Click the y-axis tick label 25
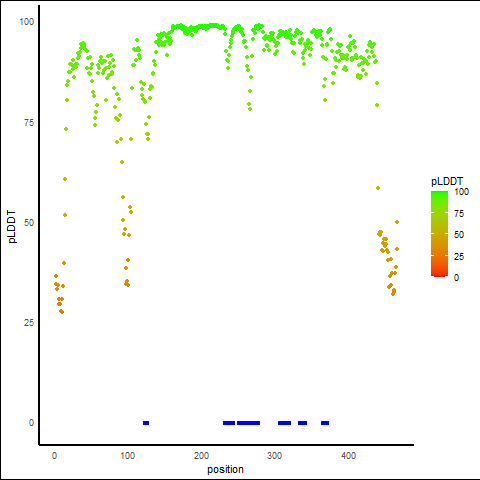The image size is (480, 480). pyautogui.click(x=29, y=323)
